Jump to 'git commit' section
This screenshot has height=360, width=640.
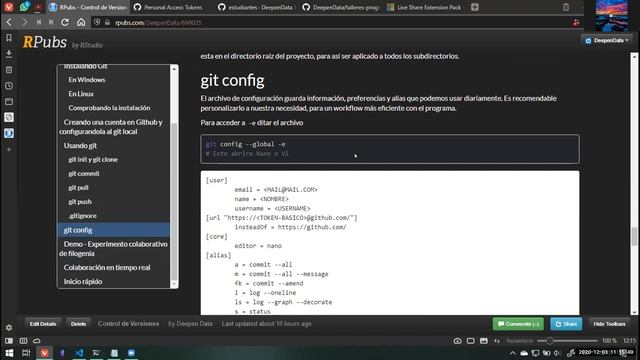[84, 173]
